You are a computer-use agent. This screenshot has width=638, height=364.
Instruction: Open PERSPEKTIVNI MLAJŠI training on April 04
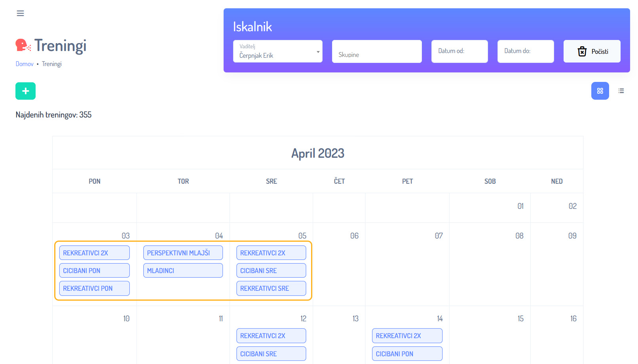(183, 253)
